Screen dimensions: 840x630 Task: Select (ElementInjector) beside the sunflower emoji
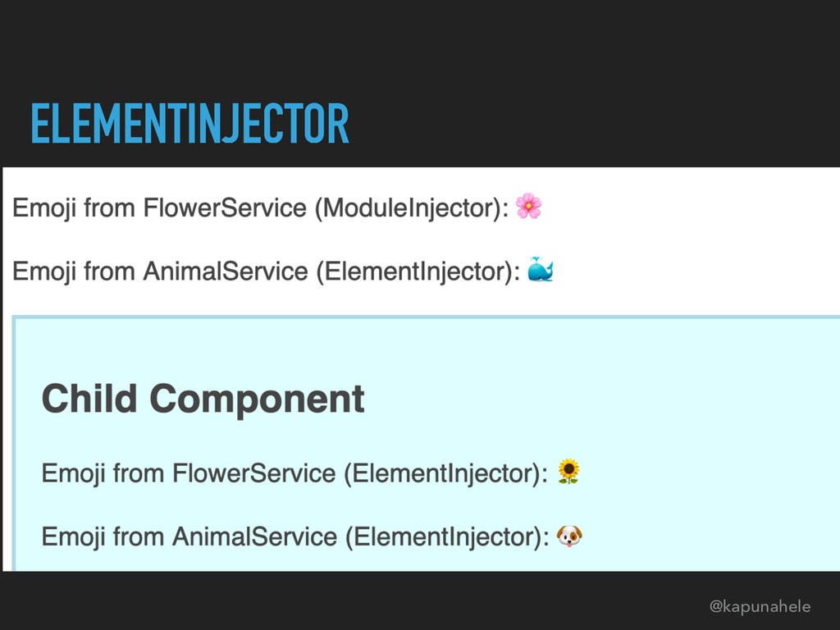click(446, 473)
